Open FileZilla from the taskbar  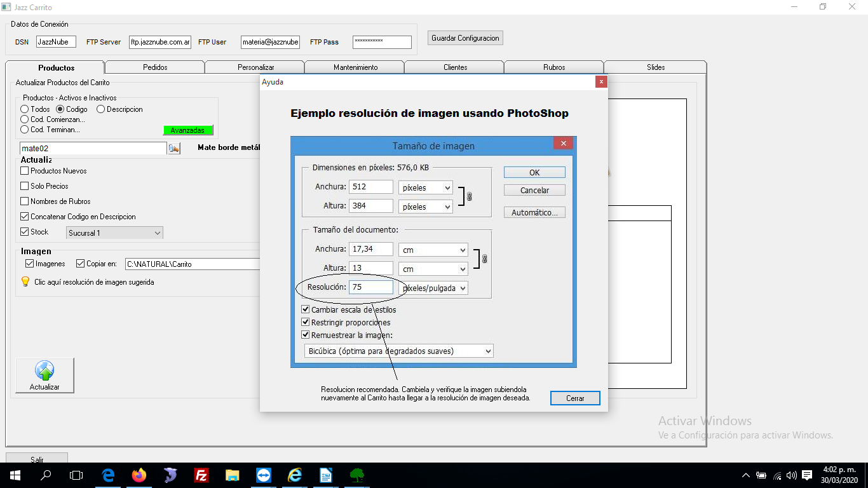(201, 475)
